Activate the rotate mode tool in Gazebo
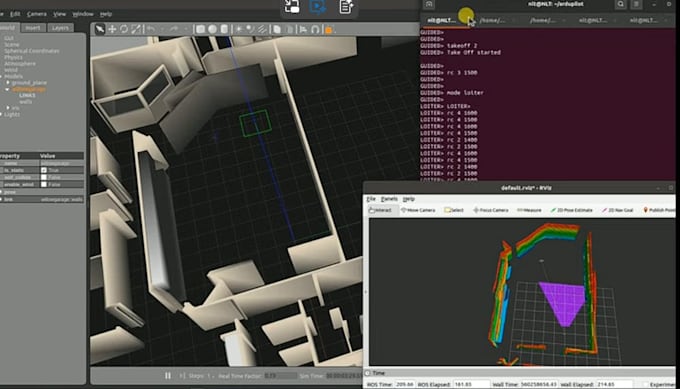Viewport: 680px width, 389px height. pos(124,29)
